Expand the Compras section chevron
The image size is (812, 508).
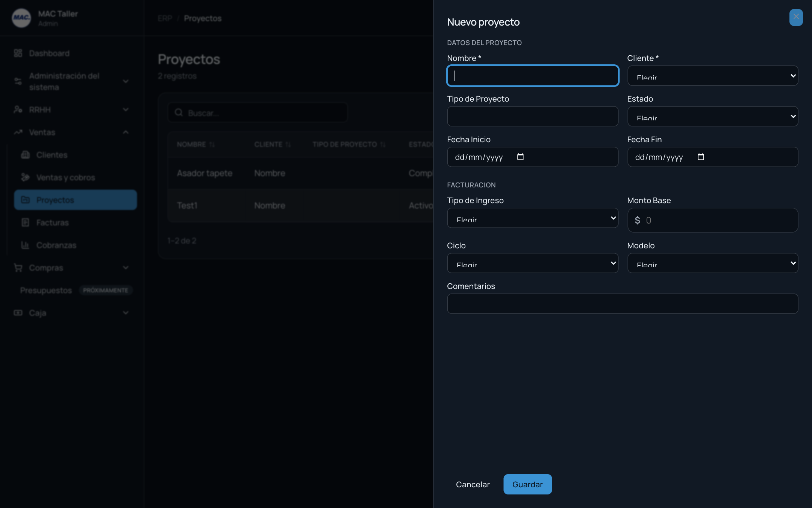pos(126,268)
